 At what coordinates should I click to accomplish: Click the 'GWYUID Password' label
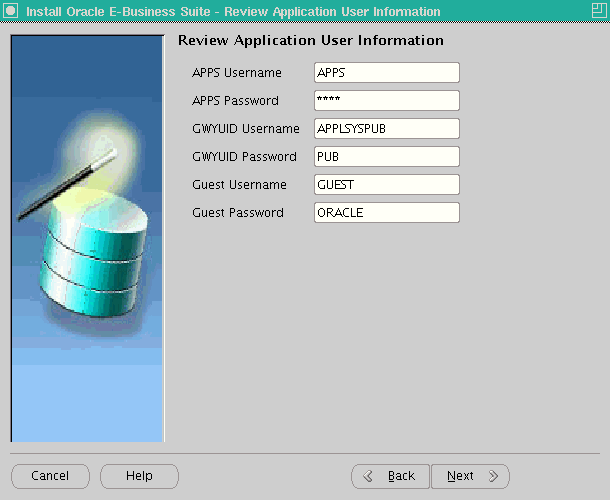244,157
